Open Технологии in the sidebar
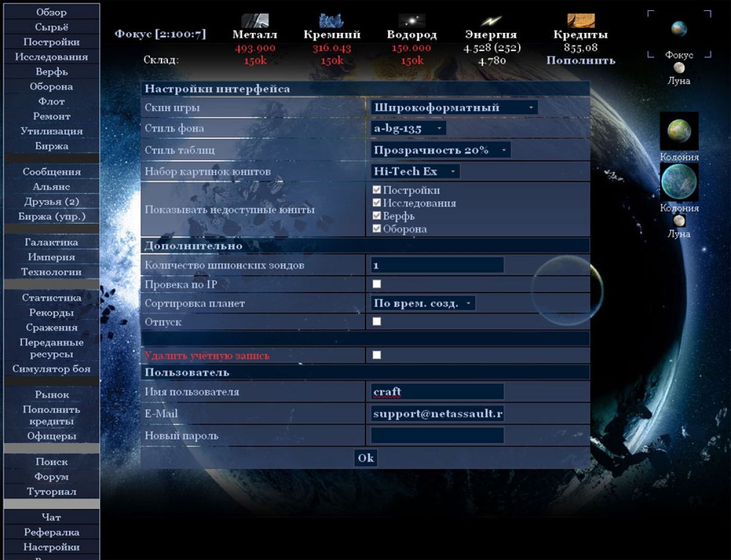This screenshot has width=731, height=560. click(x=52, y=272)
